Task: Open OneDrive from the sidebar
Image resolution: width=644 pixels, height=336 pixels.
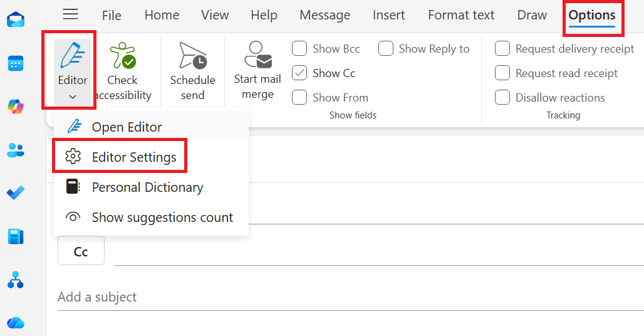Action: tap(16, 322)
